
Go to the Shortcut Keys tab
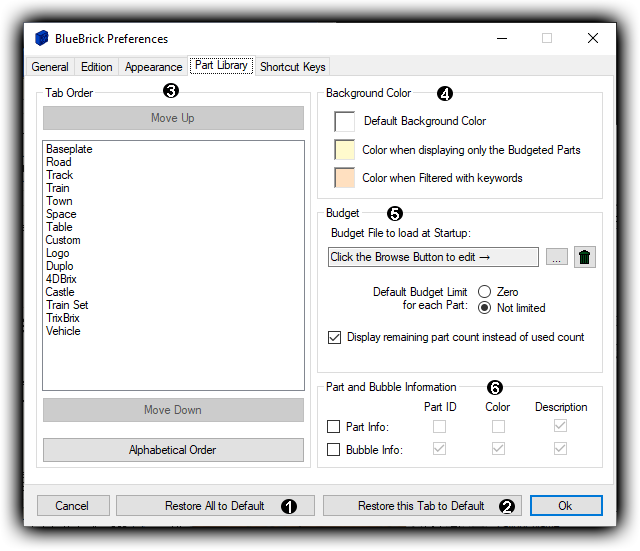[x=293, y=67]
